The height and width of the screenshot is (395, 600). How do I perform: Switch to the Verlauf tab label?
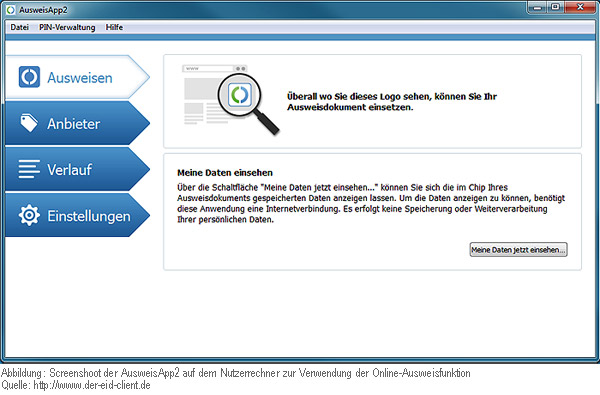click(x=69, y=170)
